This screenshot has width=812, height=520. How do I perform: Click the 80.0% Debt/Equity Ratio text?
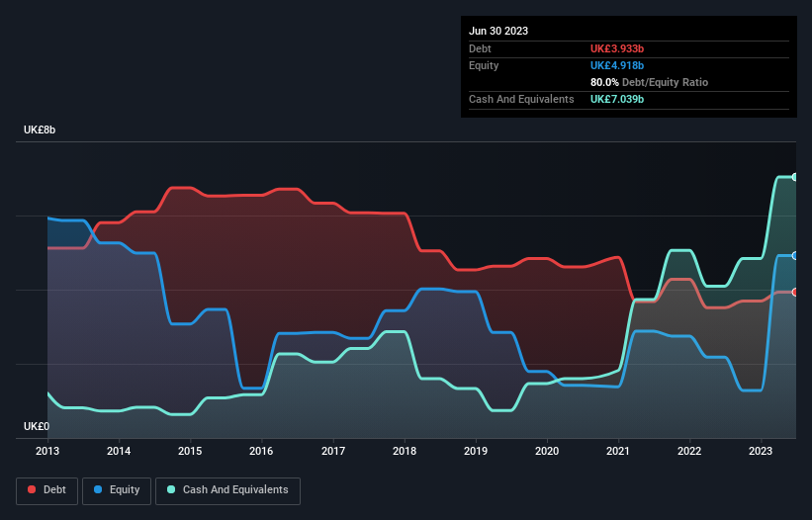point(649,82)
